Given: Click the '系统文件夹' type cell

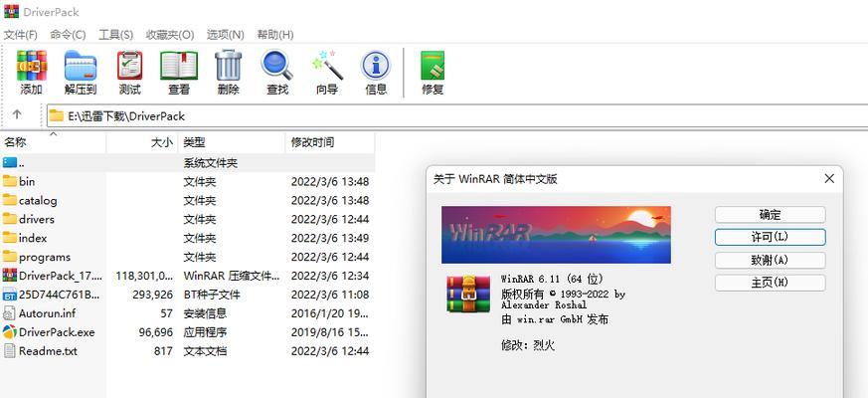Looking at the screenshot, I should pos(211,163).
